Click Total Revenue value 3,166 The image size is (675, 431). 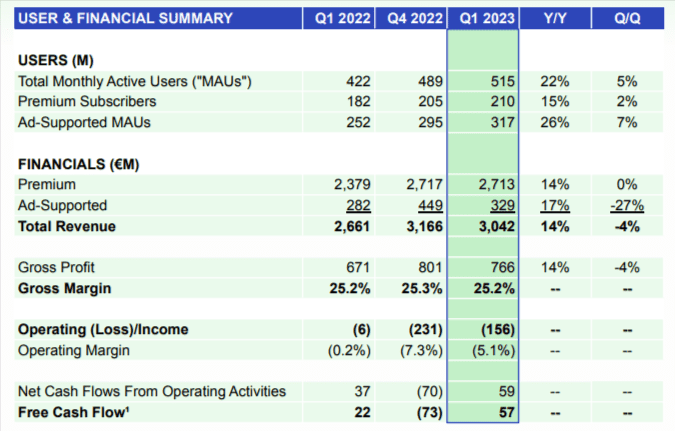(424, 227)
